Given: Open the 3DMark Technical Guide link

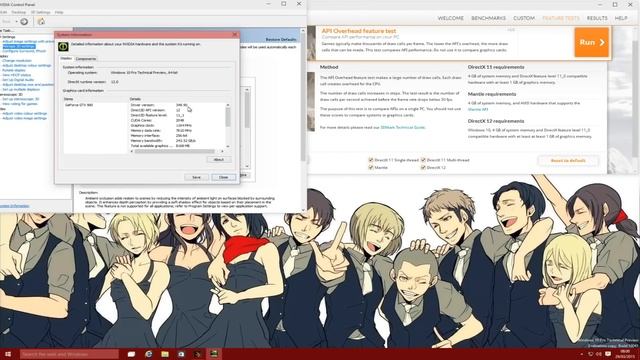Looking at the screenshot, I should [x=402, y=128].
